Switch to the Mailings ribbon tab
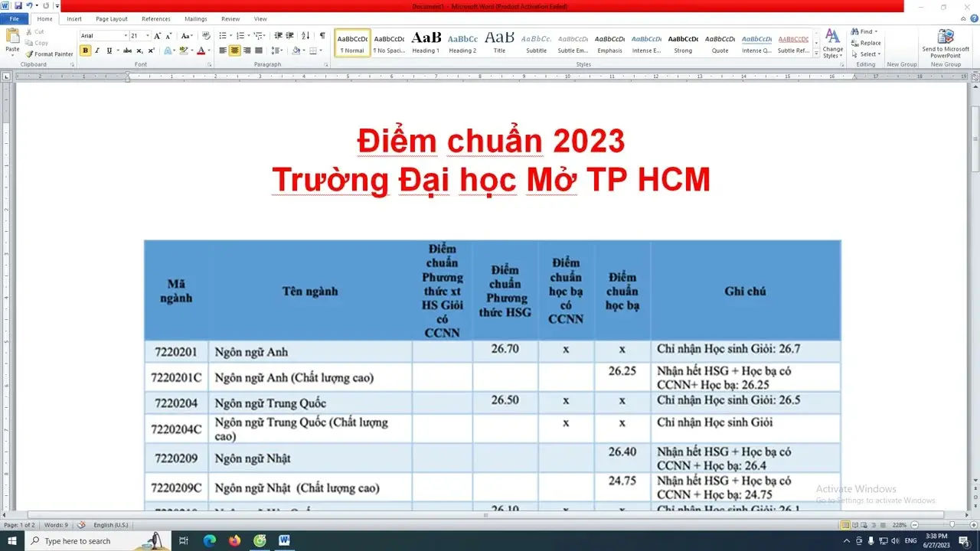Screen dimensions: 980x551 [194, 18]
